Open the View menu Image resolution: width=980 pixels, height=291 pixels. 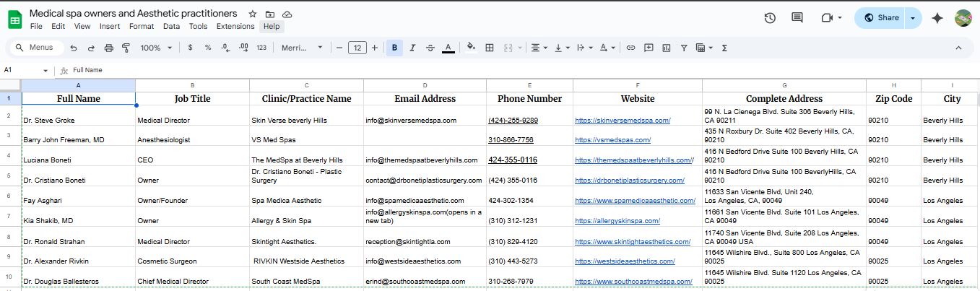[x=82, y=26]
